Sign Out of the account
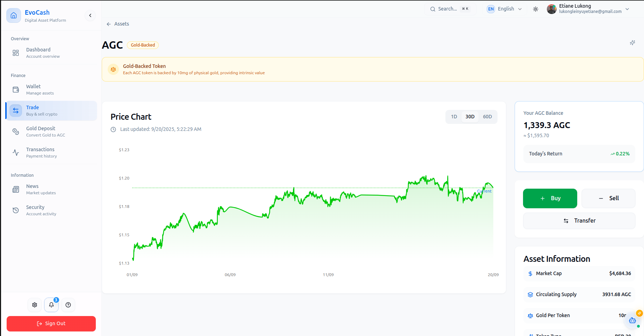 (x=51, y=324)
